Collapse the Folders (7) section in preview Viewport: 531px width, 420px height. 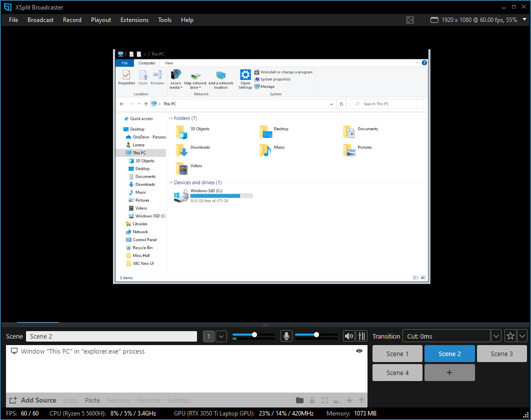click(170, 118)
